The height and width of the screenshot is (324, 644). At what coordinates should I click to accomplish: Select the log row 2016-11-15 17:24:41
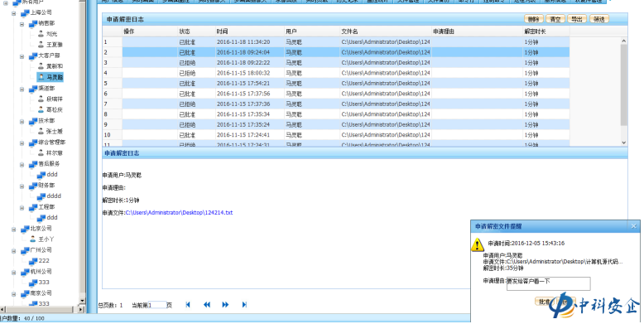pyautogui.click(x=336, y=134)
